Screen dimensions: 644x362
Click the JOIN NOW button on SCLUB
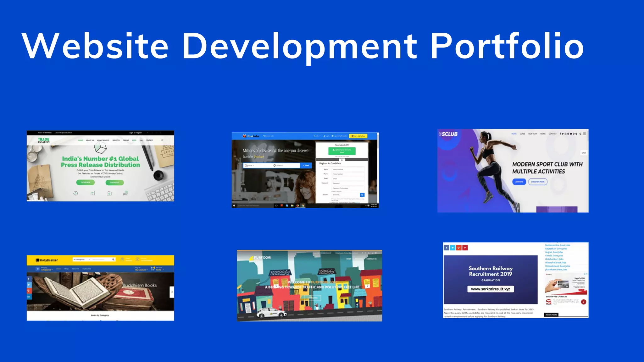tap(519, 182)
